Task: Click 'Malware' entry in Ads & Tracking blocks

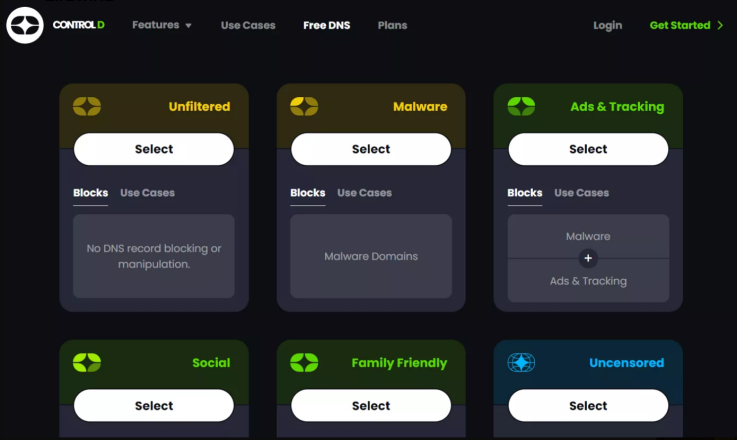Action: coord(588,236)
